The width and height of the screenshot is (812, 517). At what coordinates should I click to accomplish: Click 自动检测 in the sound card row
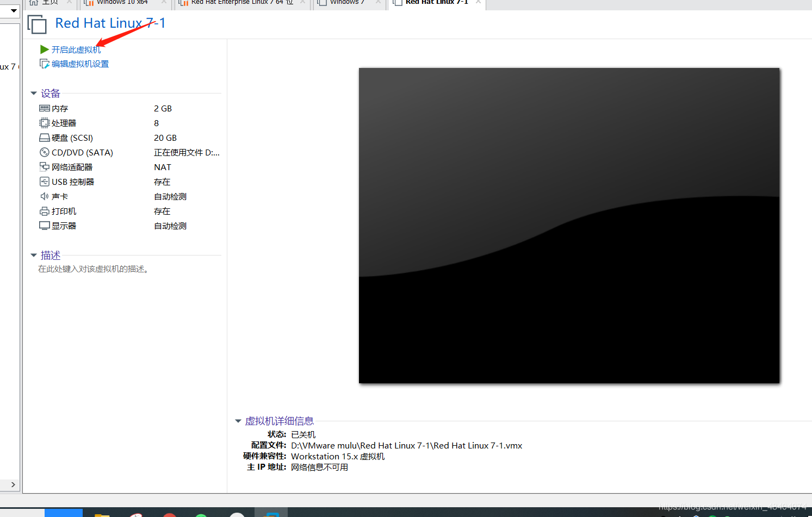(170, 197)
